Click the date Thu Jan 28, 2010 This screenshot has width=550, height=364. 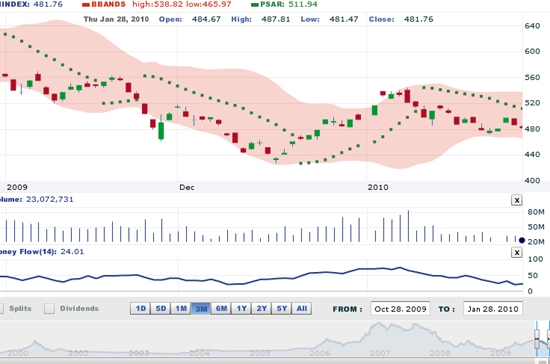(x=116, y=19)
